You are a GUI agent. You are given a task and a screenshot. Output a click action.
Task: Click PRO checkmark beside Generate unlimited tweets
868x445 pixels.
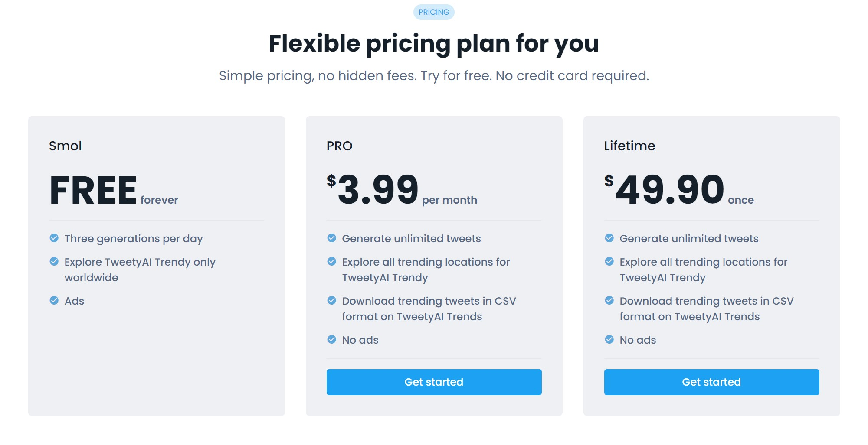coord(332,238)
